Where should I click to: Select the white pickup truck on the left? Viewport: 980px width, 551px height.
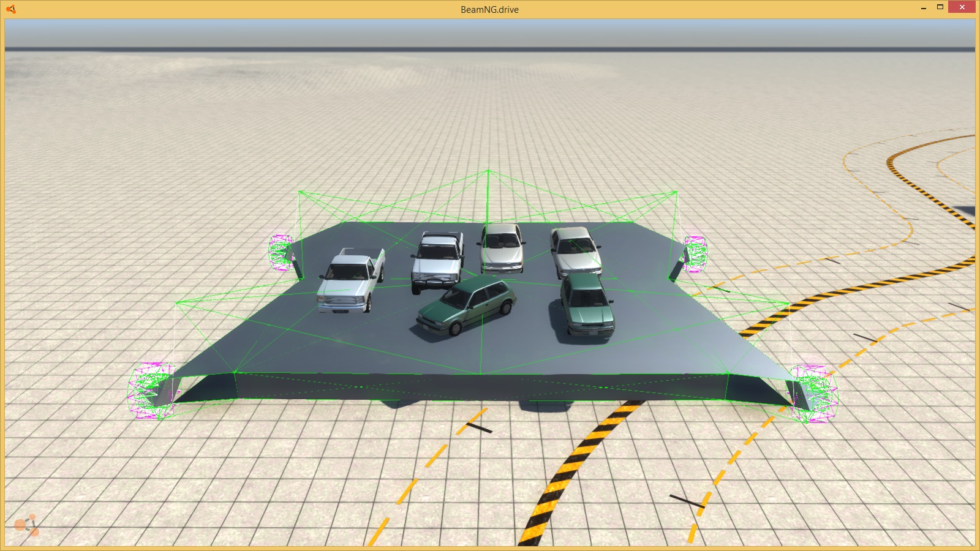351,280
